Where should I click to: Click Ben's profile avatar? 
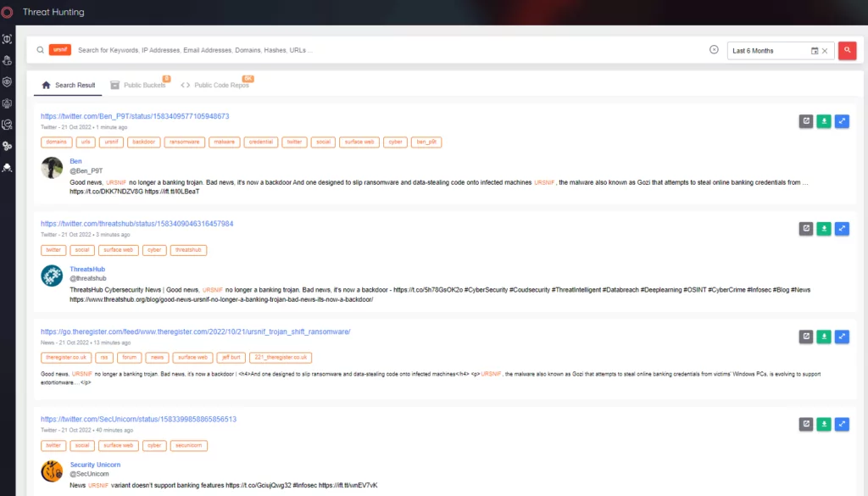point(52,168)
